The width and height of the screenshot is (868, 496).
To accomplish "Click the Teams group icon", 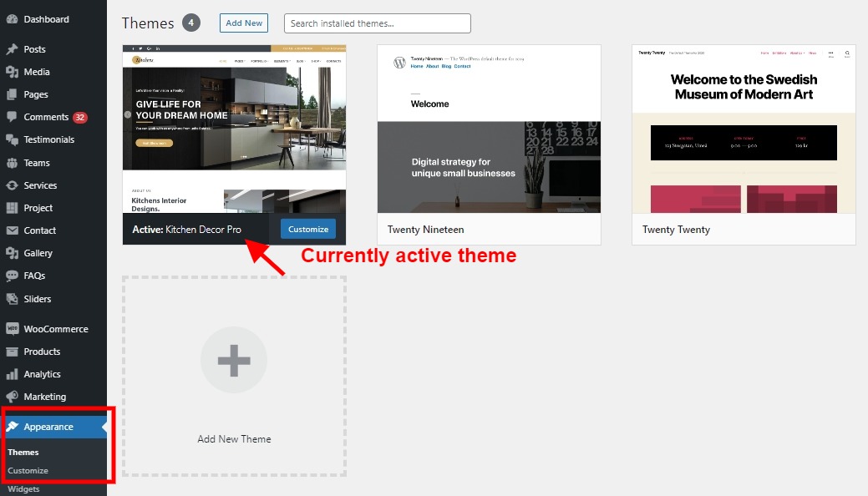I will coord(12,163).
